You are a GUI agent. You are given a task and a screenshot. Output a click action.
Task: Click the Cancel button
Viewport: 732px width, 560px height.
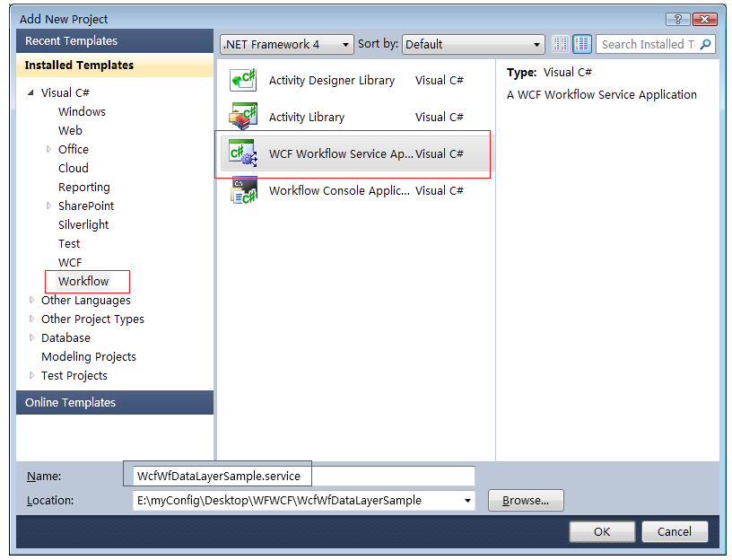point(675,531)
